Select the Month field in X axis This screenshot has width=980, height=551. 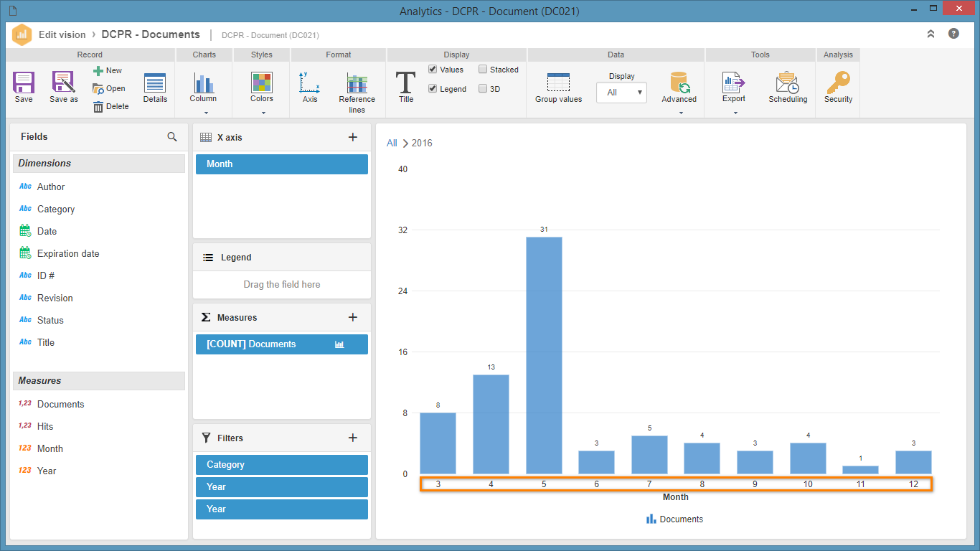point(282,164)
